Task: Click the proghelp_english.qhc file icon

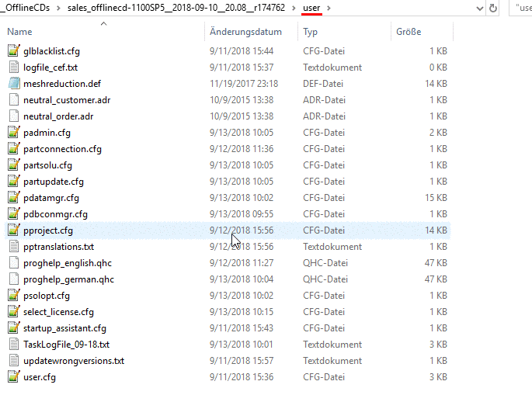Action: click(13, 263)
